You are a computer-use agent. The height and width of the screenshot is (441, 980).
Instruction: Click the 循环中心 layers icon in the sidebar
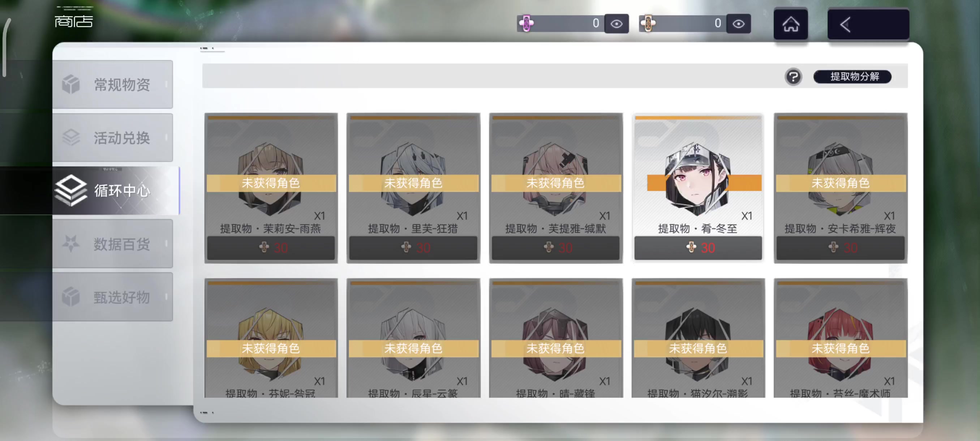(71, 190)
